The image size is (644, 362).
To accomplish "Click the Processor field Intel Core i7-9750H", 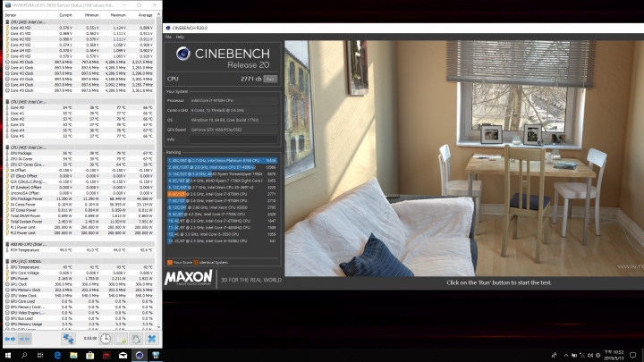I will pyautogui.click(x=233, y=100).
